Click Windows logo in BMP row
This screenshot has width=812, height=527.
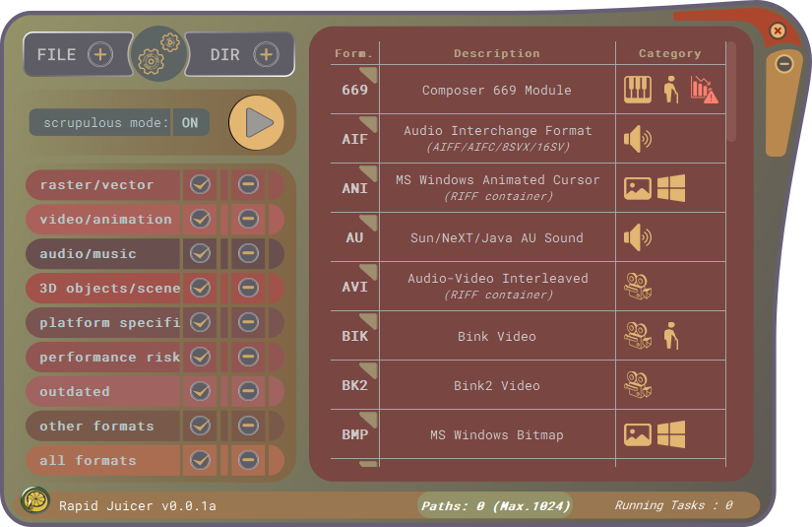tap(671, 433)
